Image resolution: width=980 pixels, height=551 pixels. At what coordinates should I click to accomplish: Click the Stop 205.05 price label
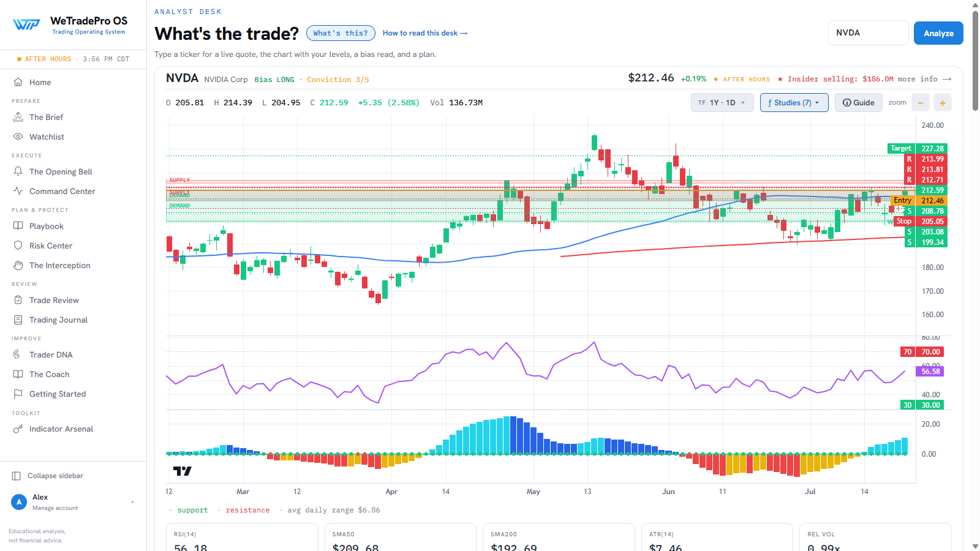[921, 221]
